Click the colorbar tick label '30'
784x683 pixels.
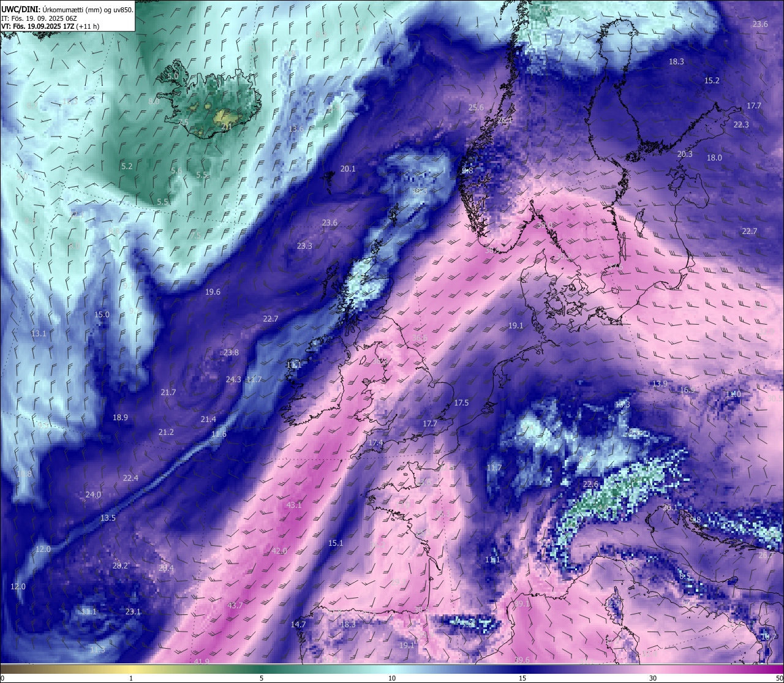[653, 678]
